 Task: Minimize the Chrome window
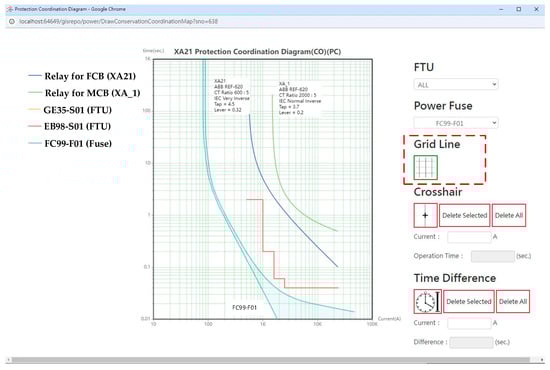[501, 9]
